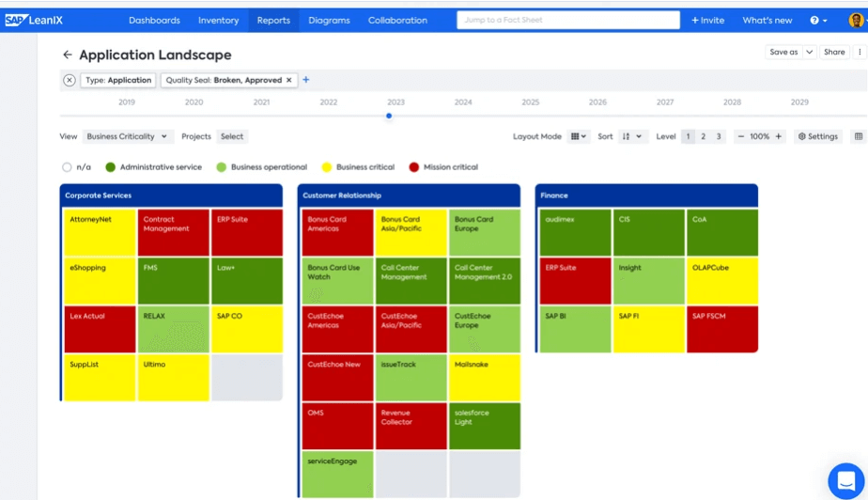This screenshot has width=868, height=500.
Task: Go to the Diagrams tab
Action: pyautogui.click(x=329, y=21)
